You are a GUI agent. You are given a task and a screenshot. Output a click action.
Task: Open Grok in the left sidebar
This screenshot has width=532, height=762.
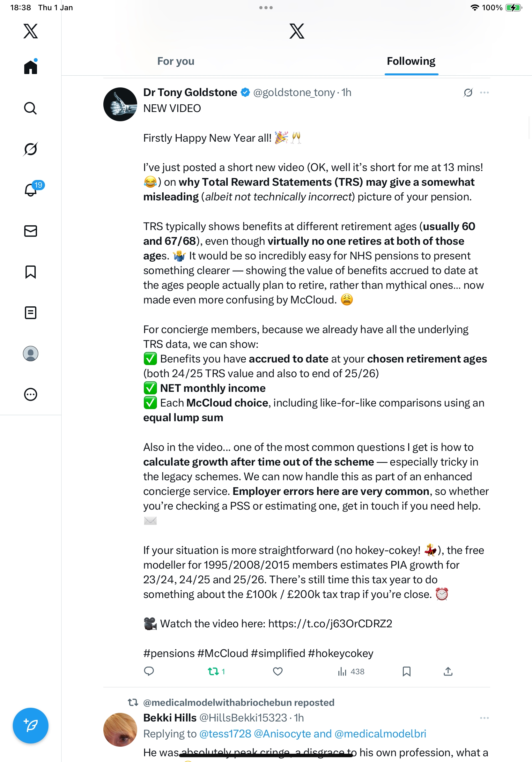tap(31, 149)
